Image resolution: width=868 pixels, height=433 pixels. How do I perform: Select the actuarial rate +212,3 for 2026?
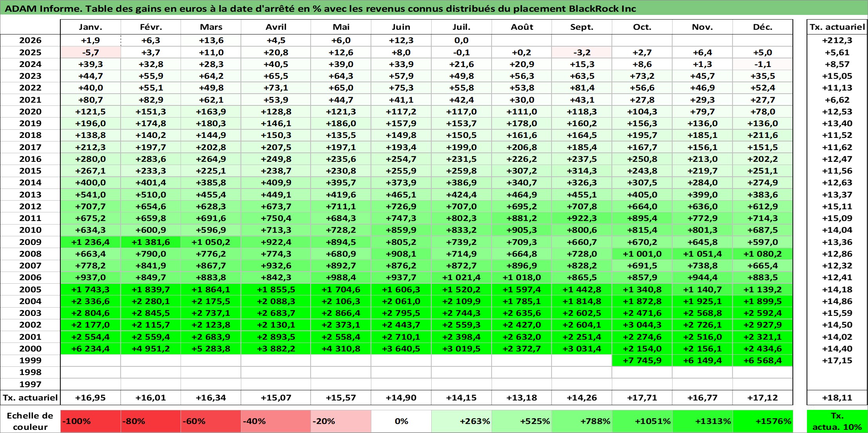pos(837,40)
